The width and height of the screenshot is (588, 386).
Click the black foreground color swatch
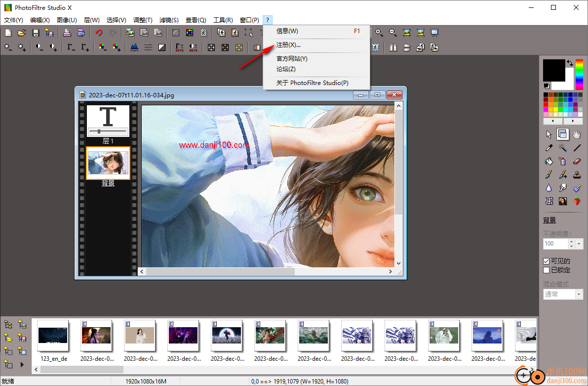(554, 70)
